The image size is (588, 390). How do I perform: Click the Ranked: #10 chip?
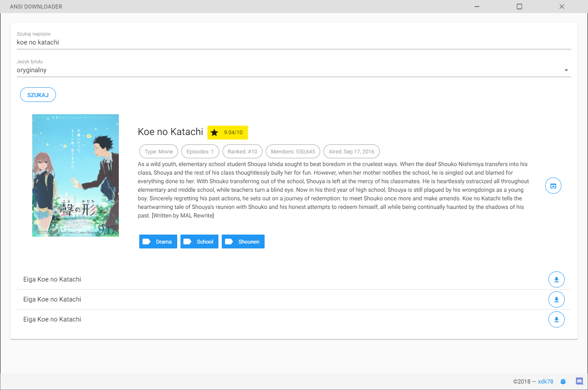pyautogui.click(x=243, y=151)
